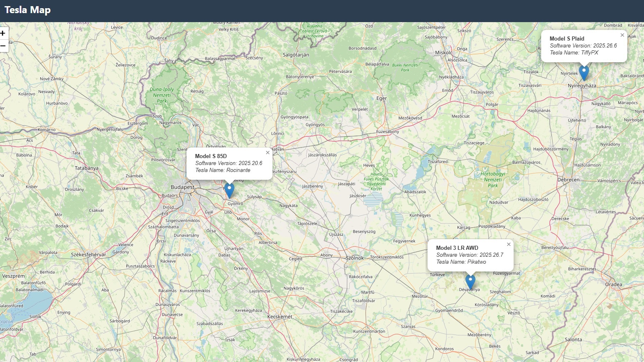This screenshot has width=644, height=362.
Task: Zoom in on the map
Action: tap(3, 33)
